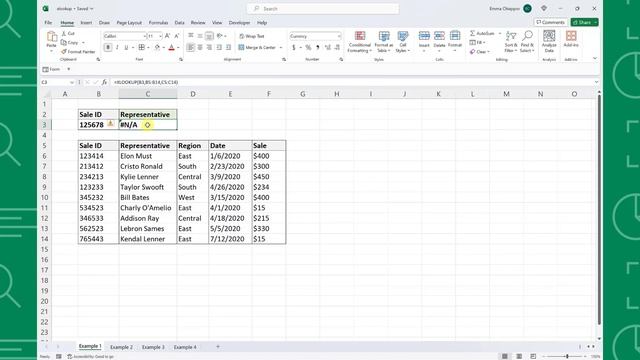This screenshot has width=640, height=360.
Task: Open the Merge & Center dropdown arrow
Action: click(x=281, y=48)
